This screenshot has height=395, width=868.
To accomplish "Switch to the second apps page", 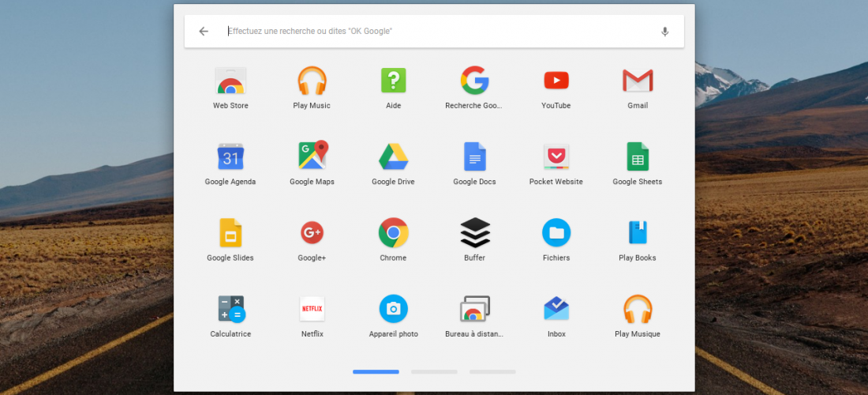I will pos(434,372).
